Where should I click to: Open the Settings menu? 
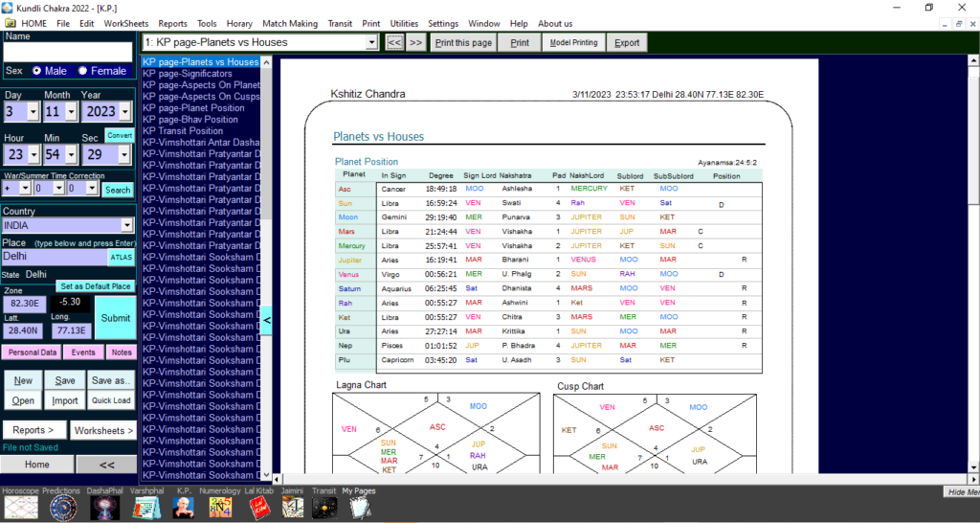tap(443, 24)
